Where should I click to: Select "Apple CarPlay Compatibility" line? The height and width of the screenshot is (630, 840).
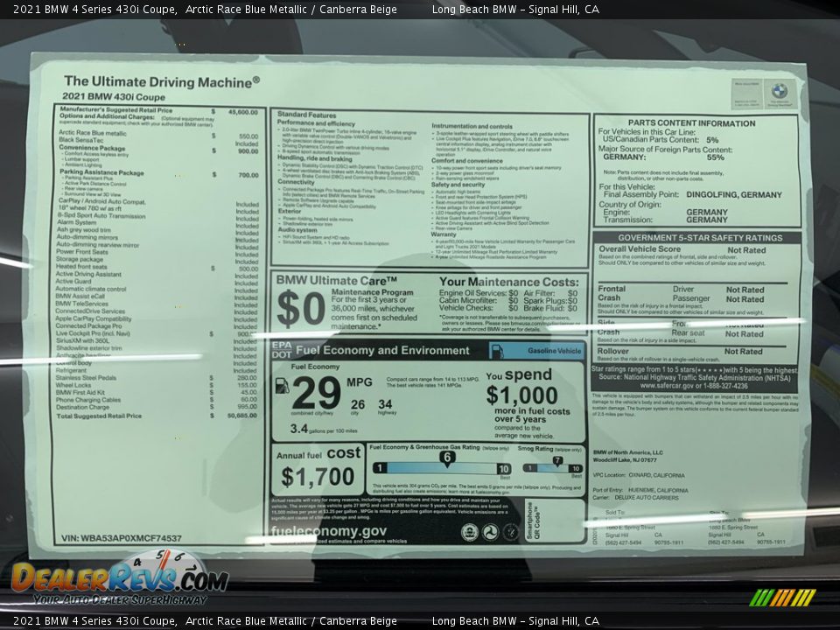coord(94,318)
